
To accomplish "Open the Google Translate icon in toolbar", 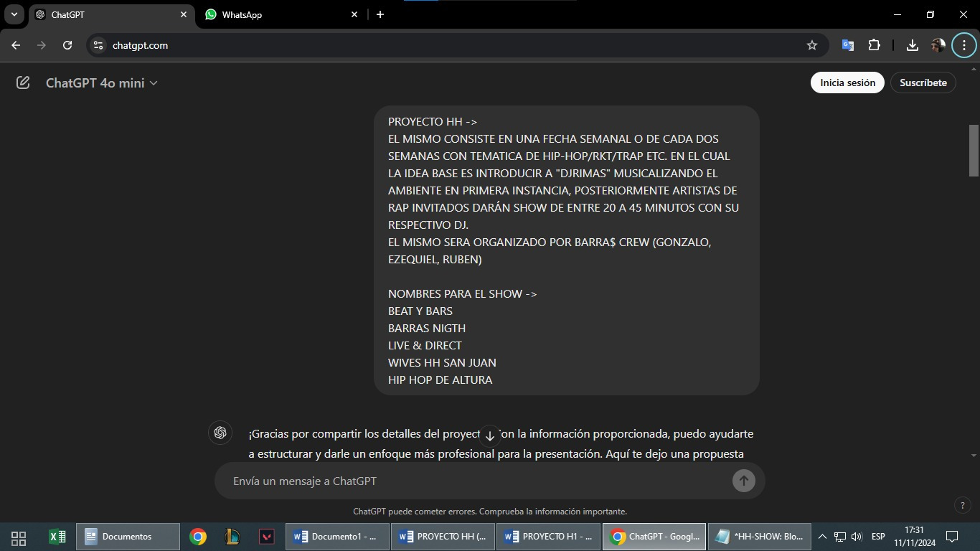I will (847, 45).
